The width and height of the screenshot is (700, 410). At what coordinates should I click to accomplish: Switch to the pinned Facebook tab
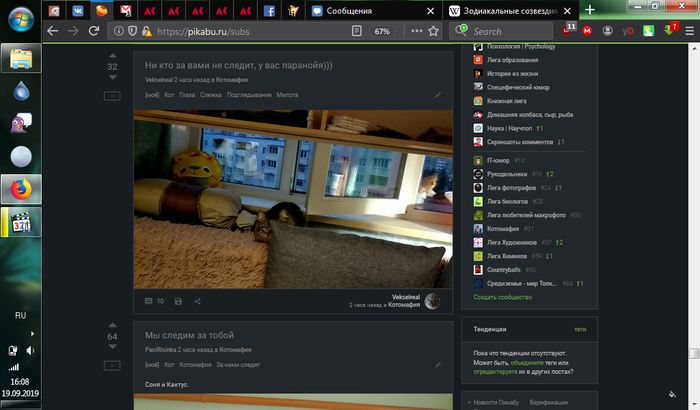(269, 11)
